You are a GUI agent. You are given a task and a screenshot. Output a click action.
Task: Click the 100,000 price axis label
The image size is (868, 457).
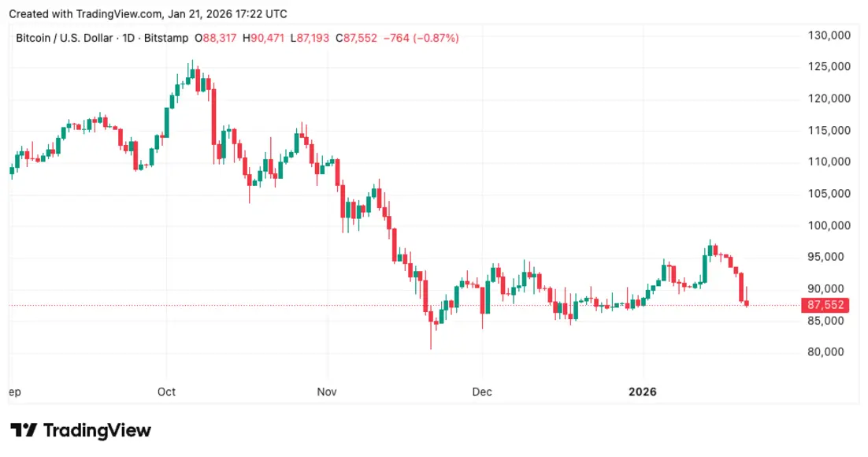(x=829, y=225)
